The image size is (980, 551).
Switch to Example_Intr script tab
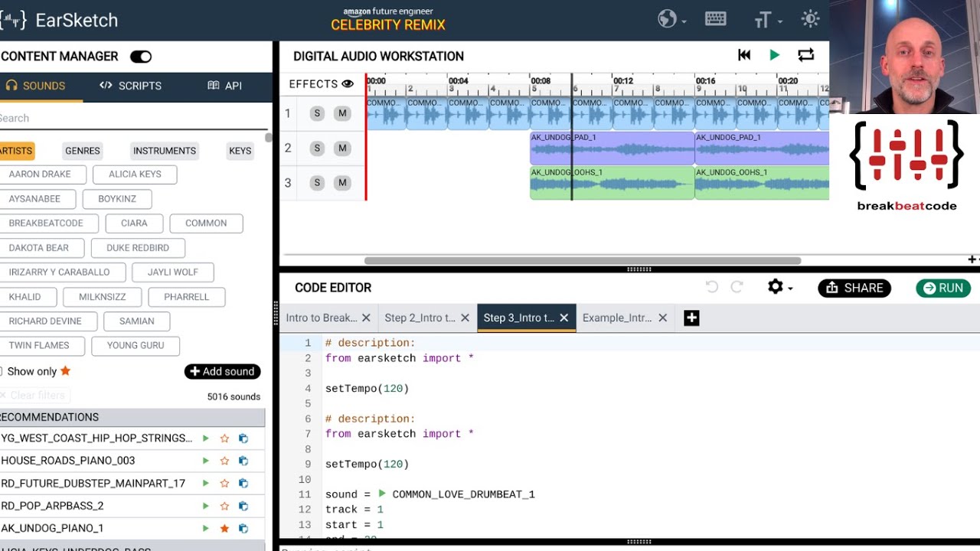point(616,318)
